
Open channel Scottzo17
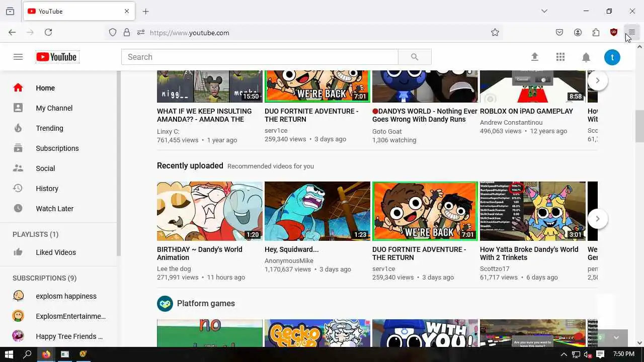[495, 269]
